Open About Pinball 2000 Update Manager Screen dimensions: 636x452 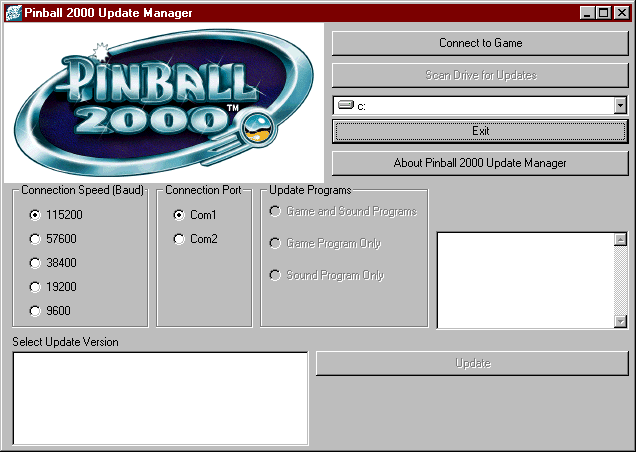click(x=480, y=163)
